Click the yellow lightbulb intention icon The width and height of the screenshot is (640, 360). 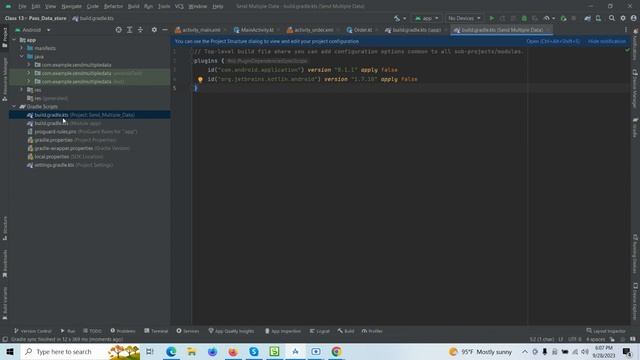pos(200,79)
